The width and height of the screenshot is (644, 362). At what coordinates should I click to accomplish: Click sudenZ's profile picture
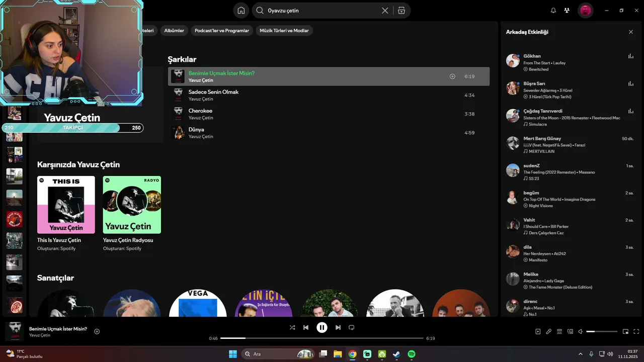pos(513,170)
